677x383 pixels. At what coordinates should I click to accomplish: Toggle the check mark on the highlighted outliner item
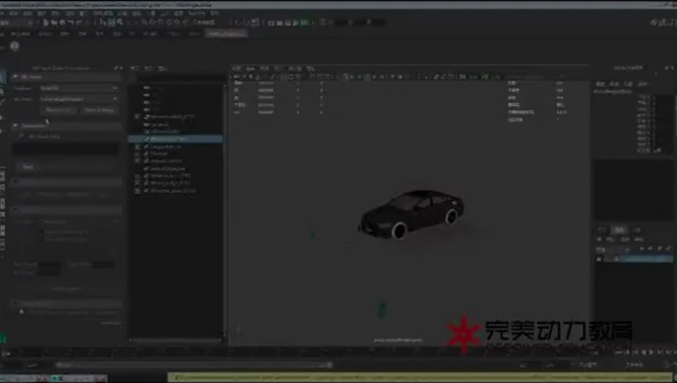[146, 139]
